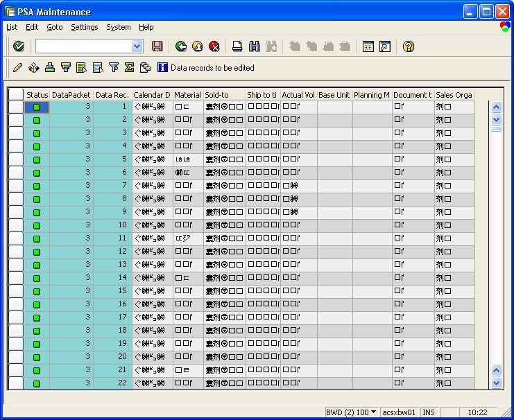Screen dimensions: 514x420
Task: Click the Save Layout icon
Action: tap(98, 67)
